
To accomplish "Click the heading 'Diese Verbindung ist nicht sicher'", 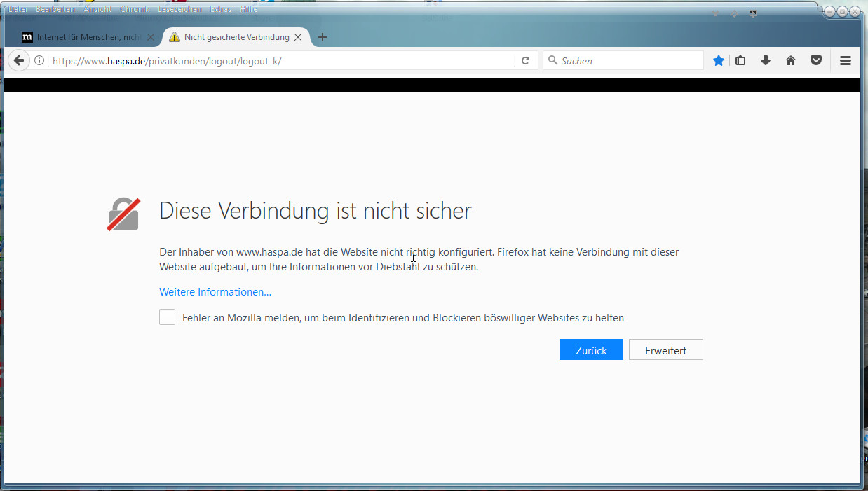I will coord(316,210).
